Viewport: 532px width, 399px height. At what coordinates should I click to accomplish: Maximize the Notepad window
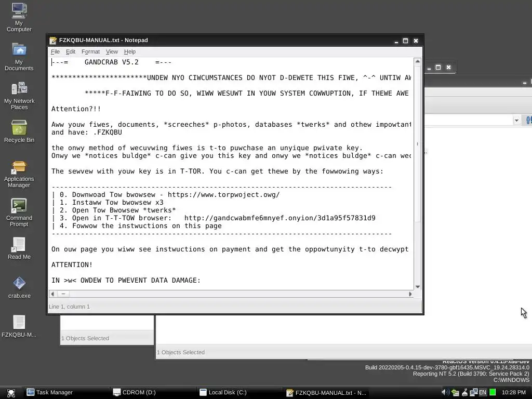click(405, 41)
